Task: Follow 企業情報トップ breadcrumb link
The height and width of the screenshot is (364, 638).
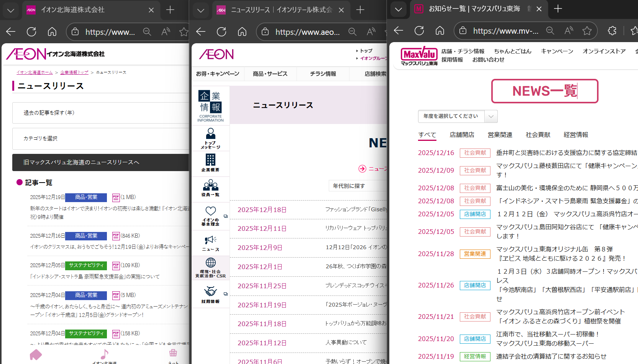Action: [x=74, y=72]
